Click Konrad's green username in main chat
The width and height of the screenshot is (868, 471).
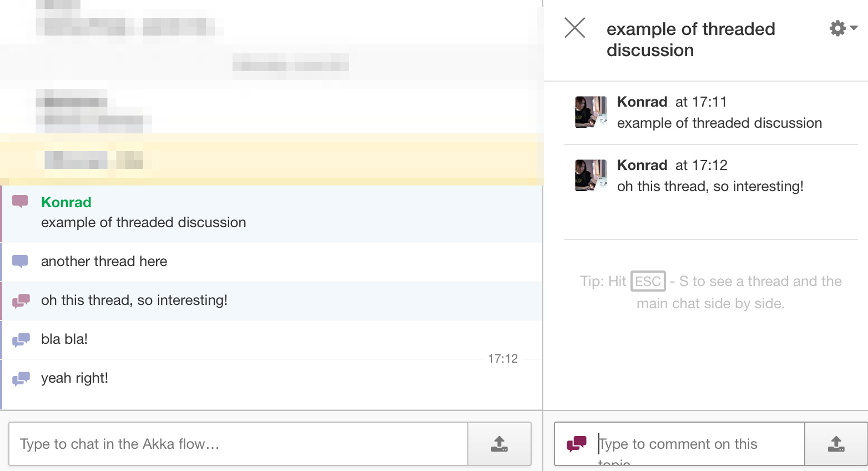(x=66, y=202)
